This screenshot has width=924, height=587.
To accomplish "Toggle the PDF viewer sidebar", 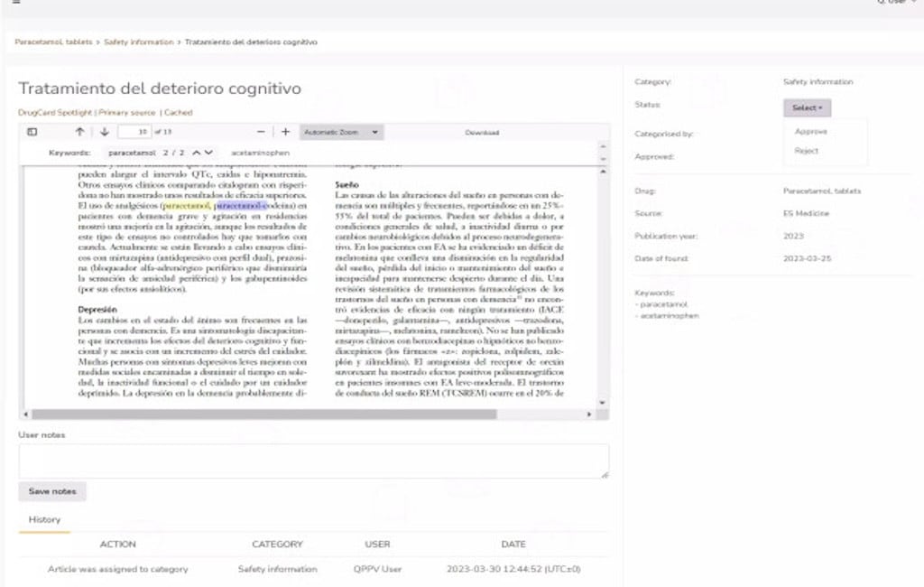I will coord(32,132).
